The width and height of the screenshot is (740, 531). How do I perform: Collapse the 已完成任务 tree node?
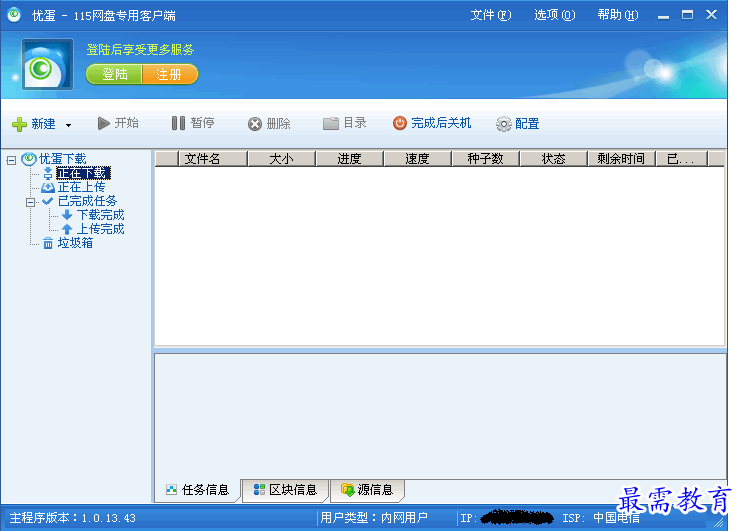point(30,202)
